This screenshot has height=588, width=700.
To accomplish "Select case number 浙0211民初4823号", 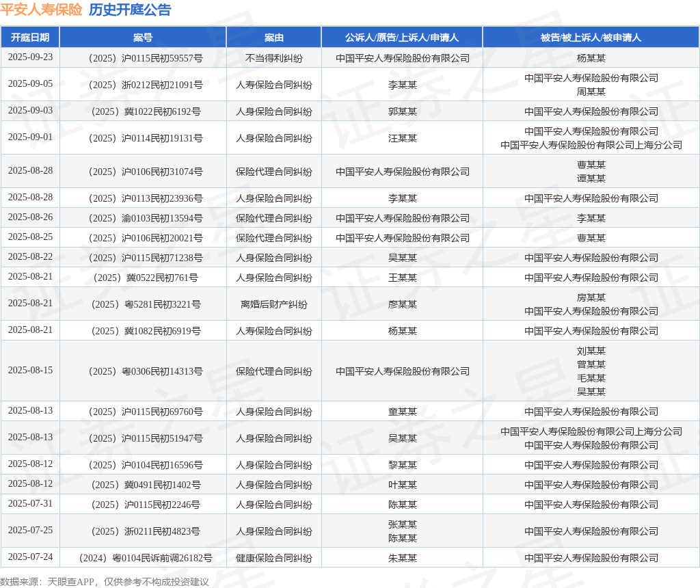I will (146, 532).
